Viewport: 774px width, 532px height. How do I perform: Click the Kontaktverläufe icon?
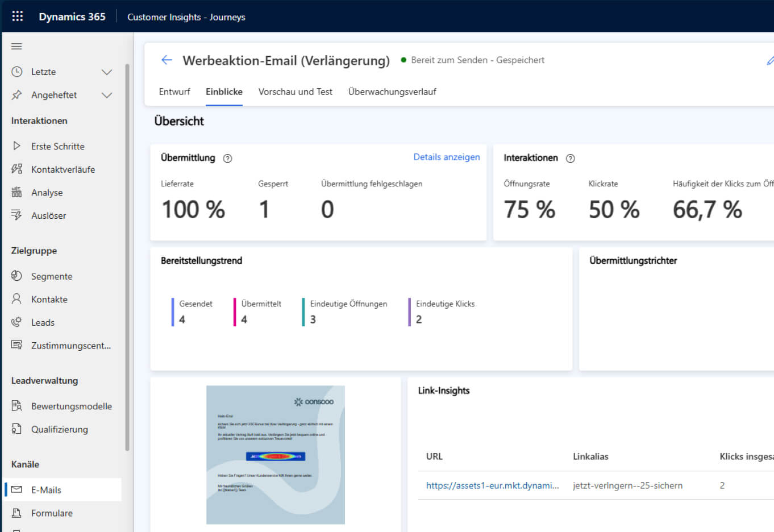17,169
